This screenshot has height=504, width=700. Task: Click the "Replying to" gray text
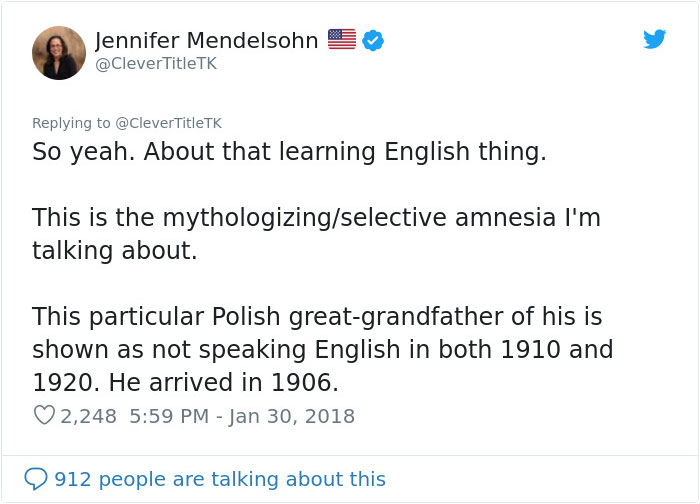pyautogui.click(x=72, y=123)
